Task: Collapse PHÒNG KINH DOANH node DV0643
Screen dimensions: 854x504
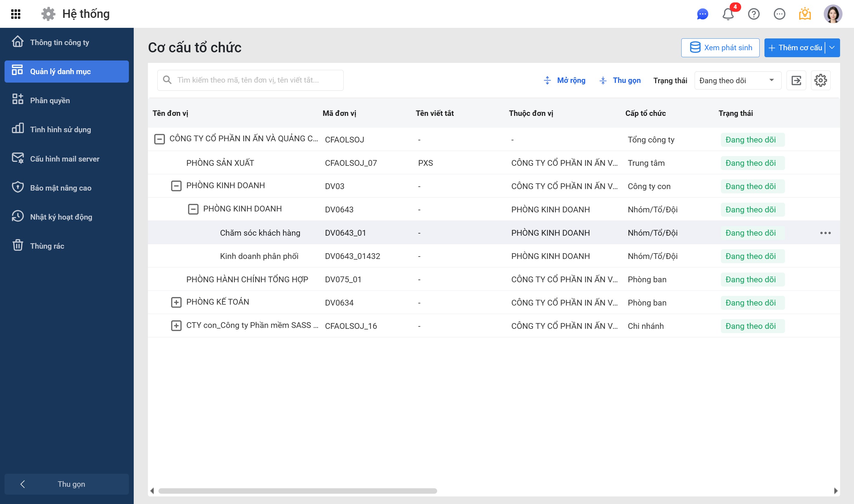Action: tap(193, 209)
